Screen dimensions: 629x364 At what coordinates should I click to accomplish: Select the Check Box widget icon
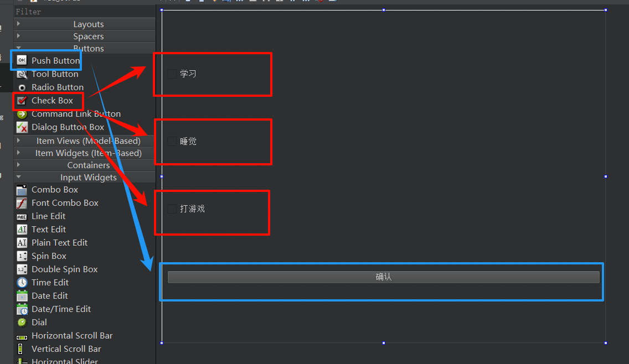(22, 101)
